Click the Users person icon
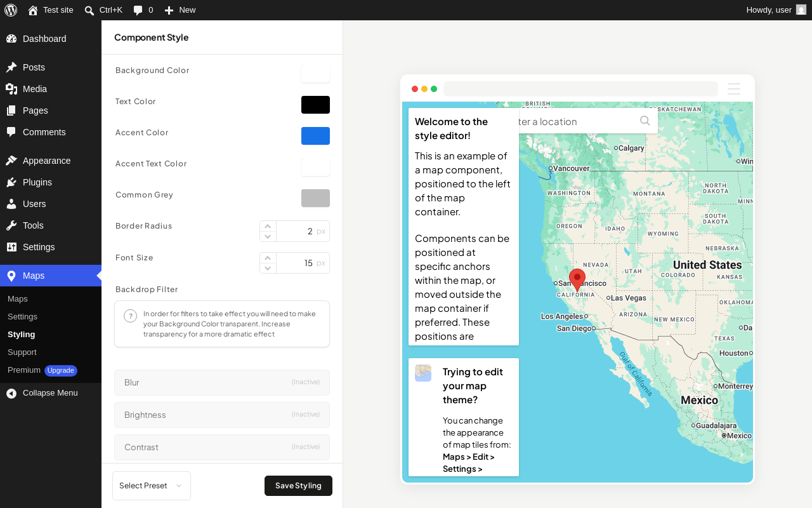This screenshot has height=508, width=812. (11, 204)
